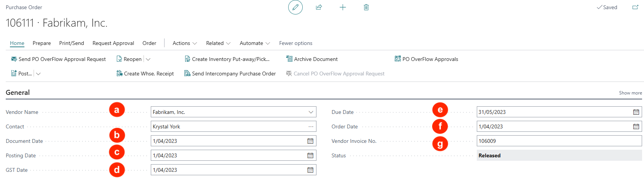Image resolution: width=644 pixels, height=184 pixels.
Task: Click the plus icon to create new
Action: [343, 7]
